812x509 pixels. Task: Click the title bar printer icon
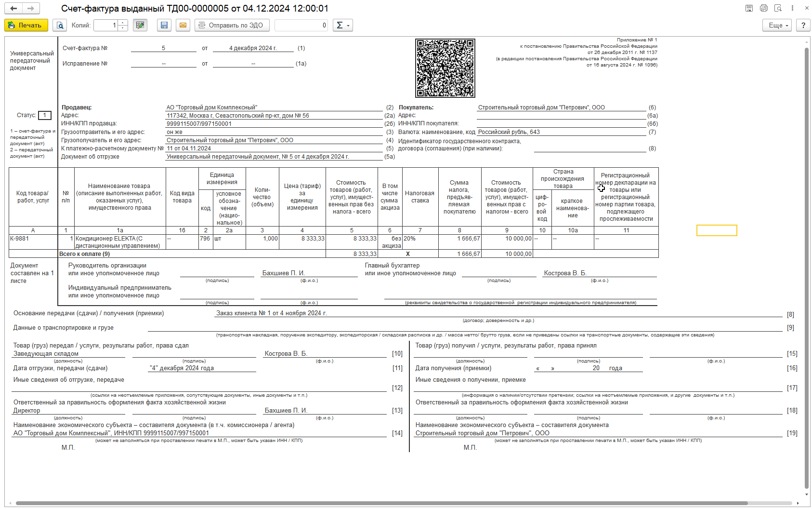pyautogui.click(x=763, y=8)
